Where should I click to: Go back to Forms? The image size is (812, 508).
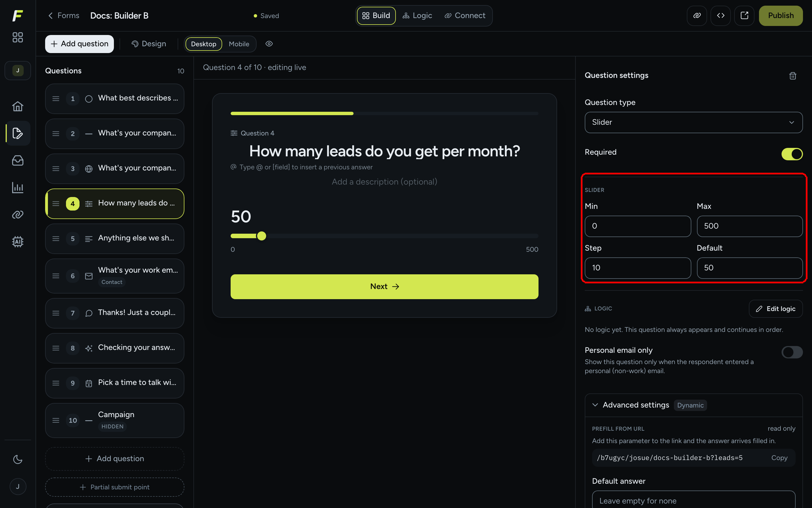(x=64, y=16)
